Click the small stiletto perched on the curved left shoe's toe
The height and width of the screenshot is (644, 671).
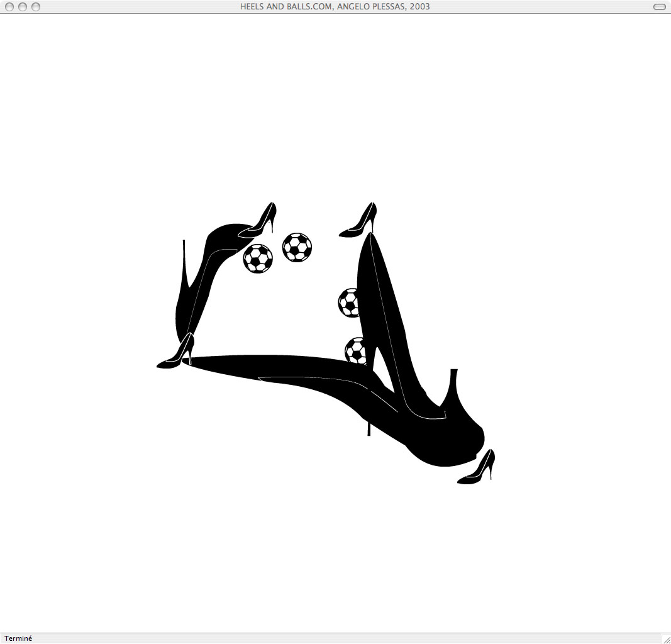258,220
